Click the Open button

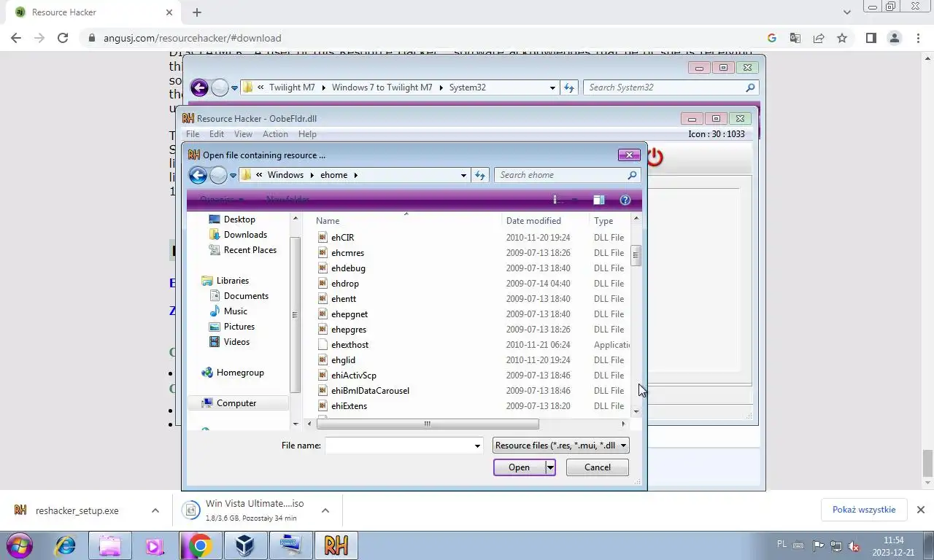pyautogui.click(x=519, y=467)
